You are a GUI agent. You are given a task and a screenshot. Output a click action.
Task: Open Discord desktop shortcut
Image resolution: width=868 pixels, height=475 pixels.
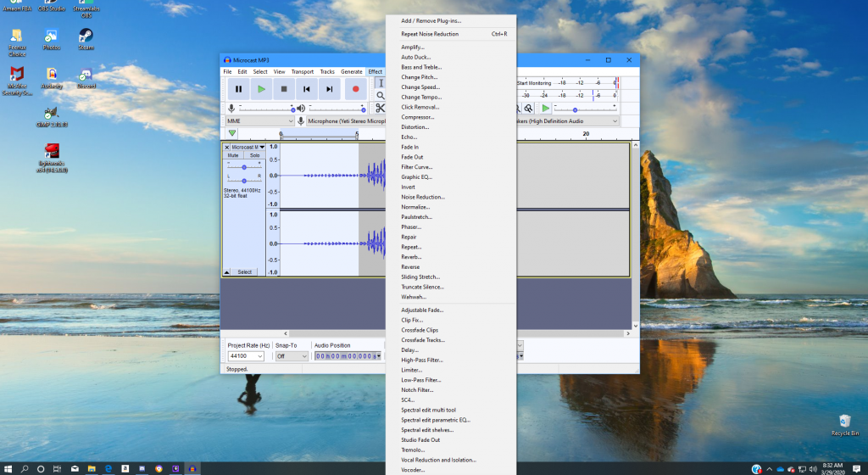(x=86, y=78)
